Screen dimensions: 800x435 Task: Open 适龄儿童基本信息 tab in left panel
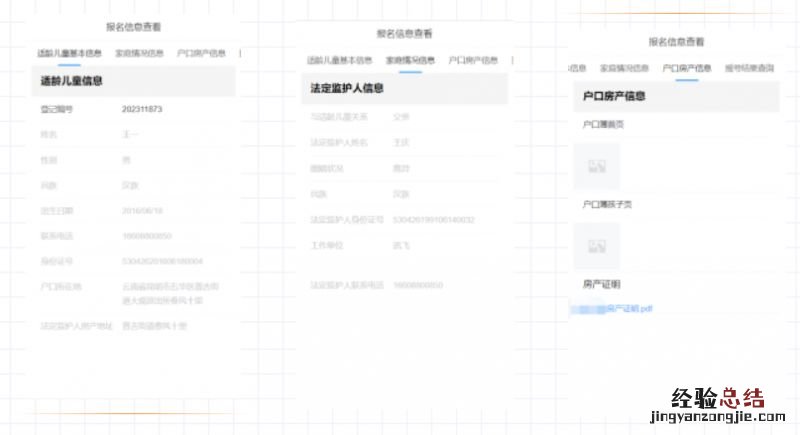click(x=69, y=53)
